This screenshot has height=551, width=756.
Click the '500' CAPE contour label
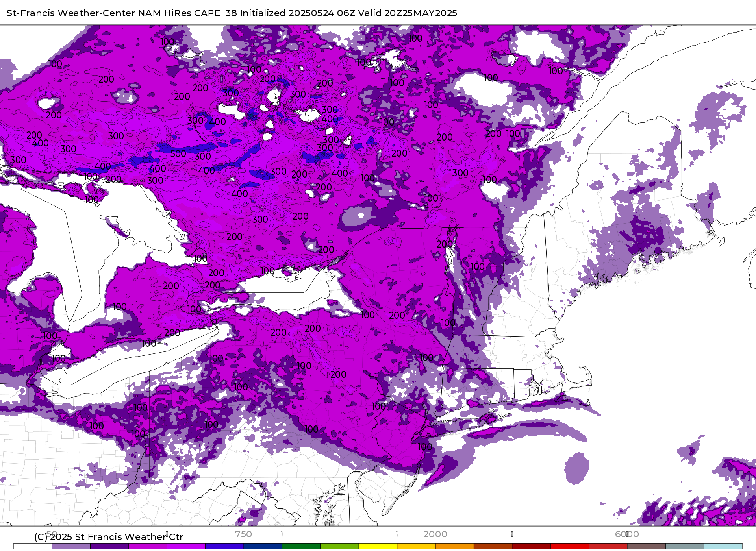(178, 154)
